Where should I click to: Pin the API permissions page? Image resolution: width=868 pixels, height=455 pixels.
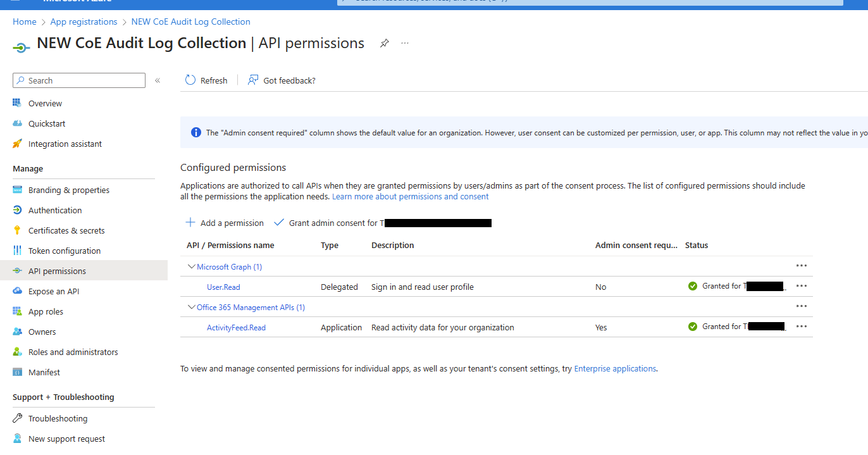384,43
